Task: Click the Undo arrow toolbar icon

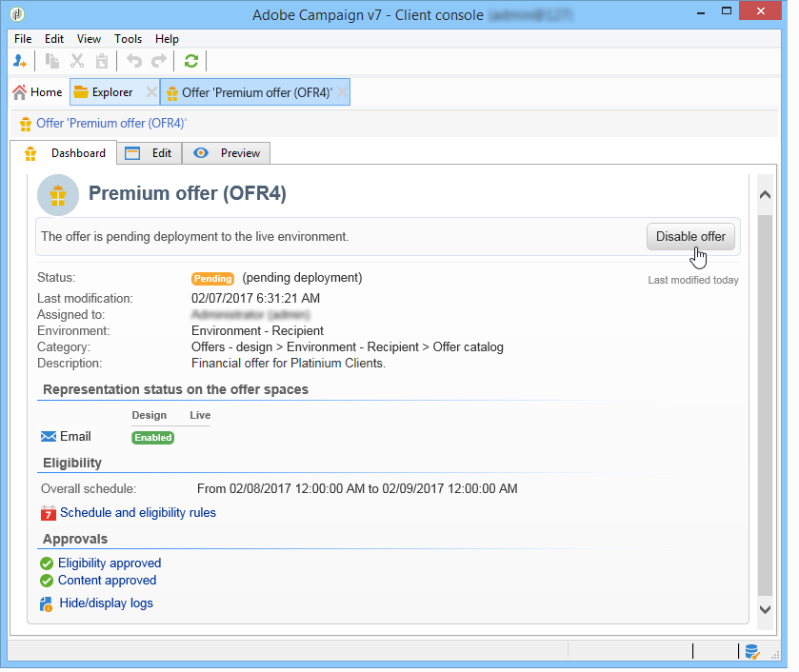Action: pos(134,61)
